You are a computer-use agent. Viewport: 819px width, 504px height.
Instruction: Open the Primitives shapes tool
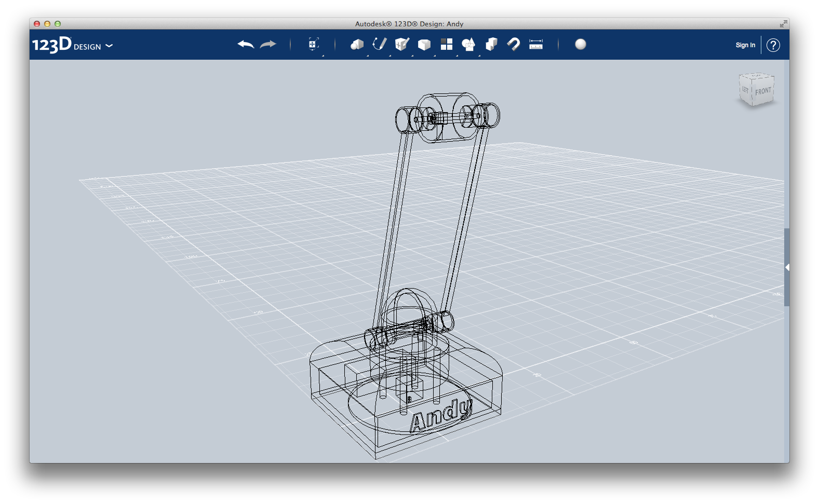coord(357,45)
